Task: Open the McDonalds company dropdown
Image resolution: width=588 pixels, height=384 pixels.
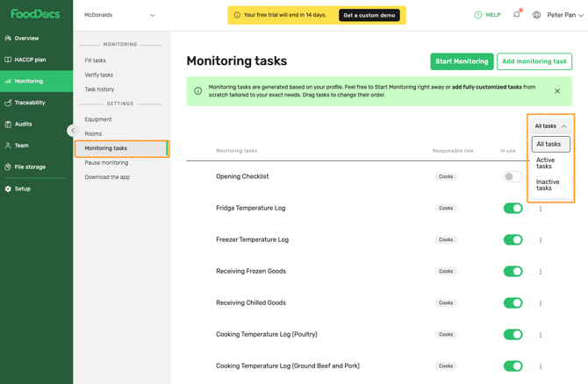Action: coord(119,15)
